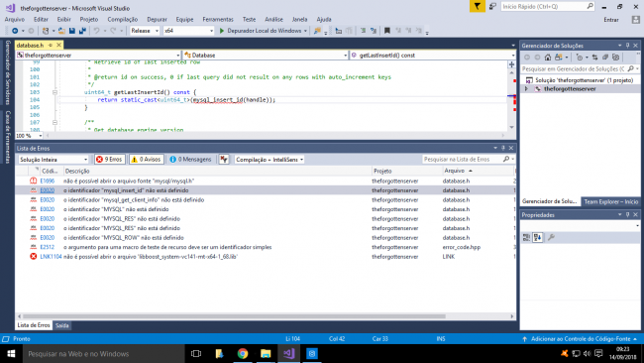Close the database.h tab
644x363 pixels.
click(x=58, y=46)
